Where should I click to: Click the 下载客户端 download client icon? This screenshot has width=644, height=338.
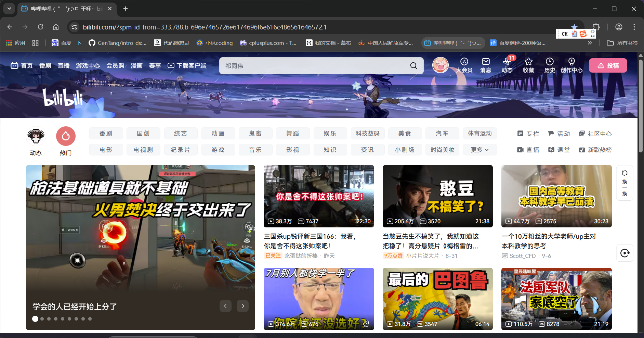pyautogui.click(x=171, y=65)
